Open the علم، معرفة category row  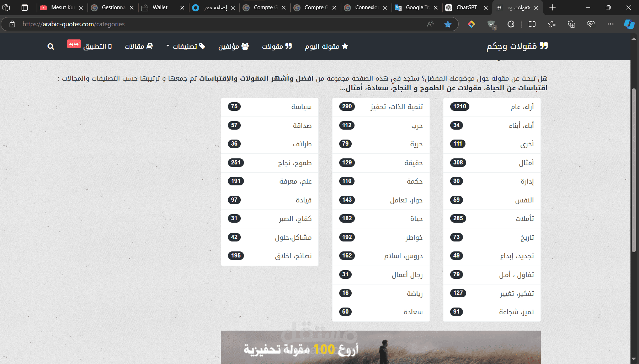point(270,181)
